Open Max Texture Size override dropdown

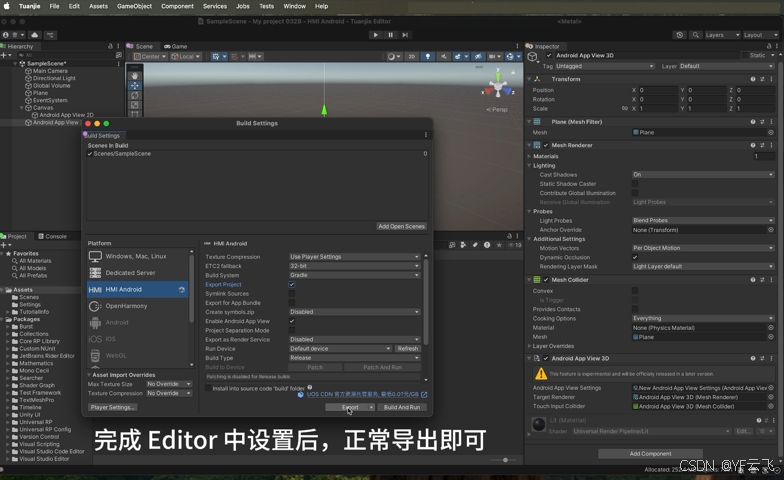tap(169, 384)
